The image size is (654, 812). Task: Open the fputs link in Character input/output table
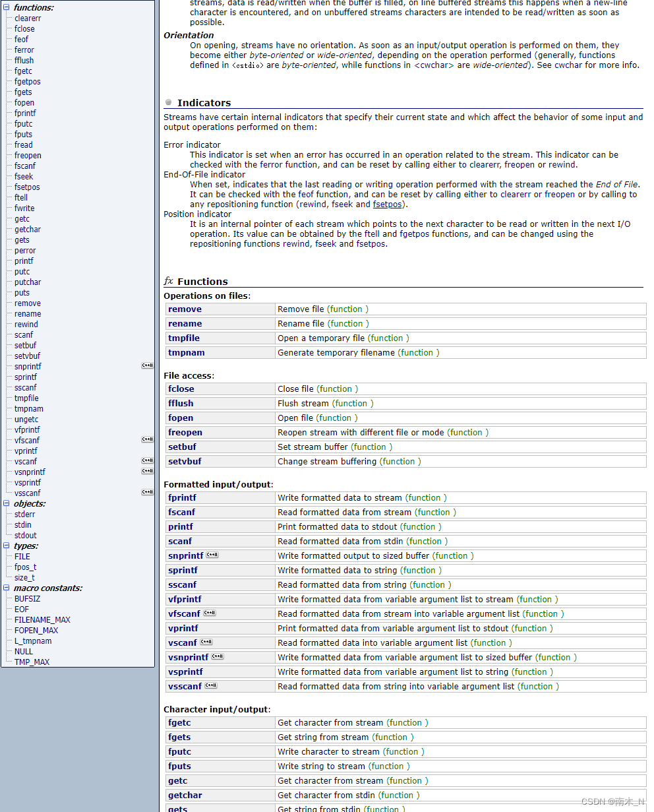[x=179, y=766]
